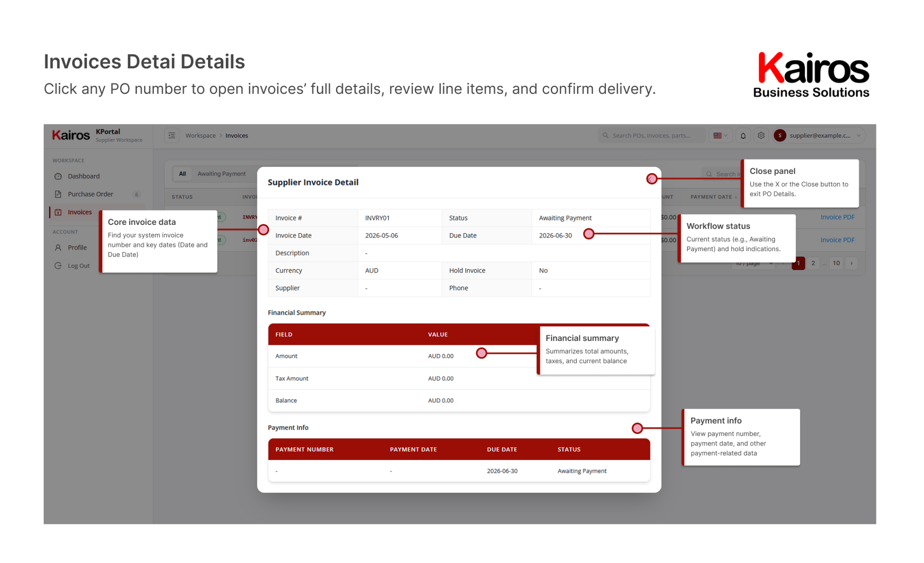The image size is (924, 563).
Task: Select Invoices in the sidebar
Action: pyautogui.click(x=80, y=212)
